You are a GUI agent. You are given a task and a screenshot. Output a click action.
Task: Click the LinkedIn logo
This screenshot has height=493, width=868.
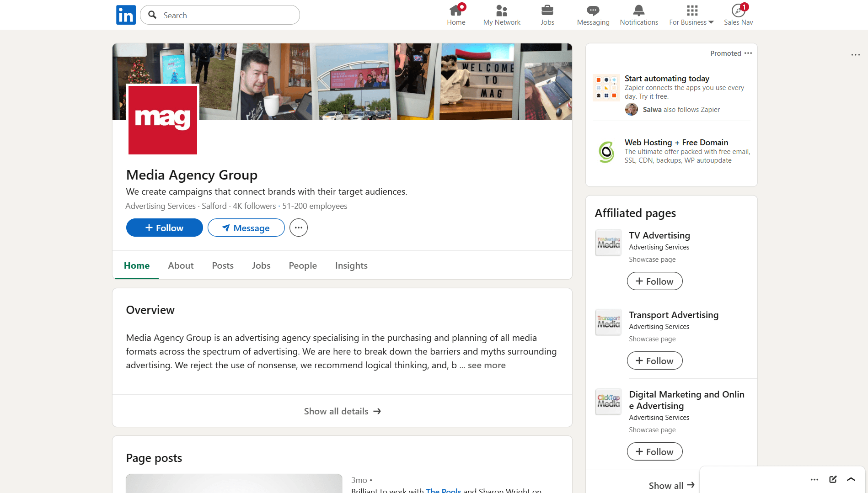point(126,15)
